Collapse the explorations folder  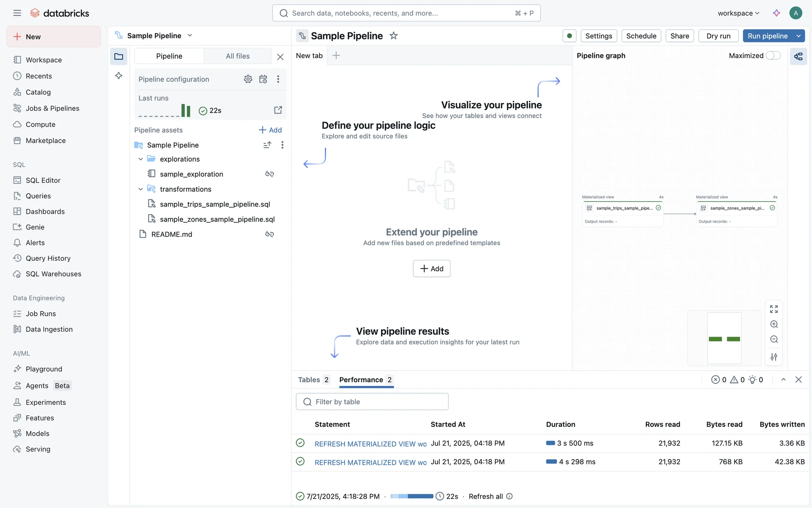[141, 159]
